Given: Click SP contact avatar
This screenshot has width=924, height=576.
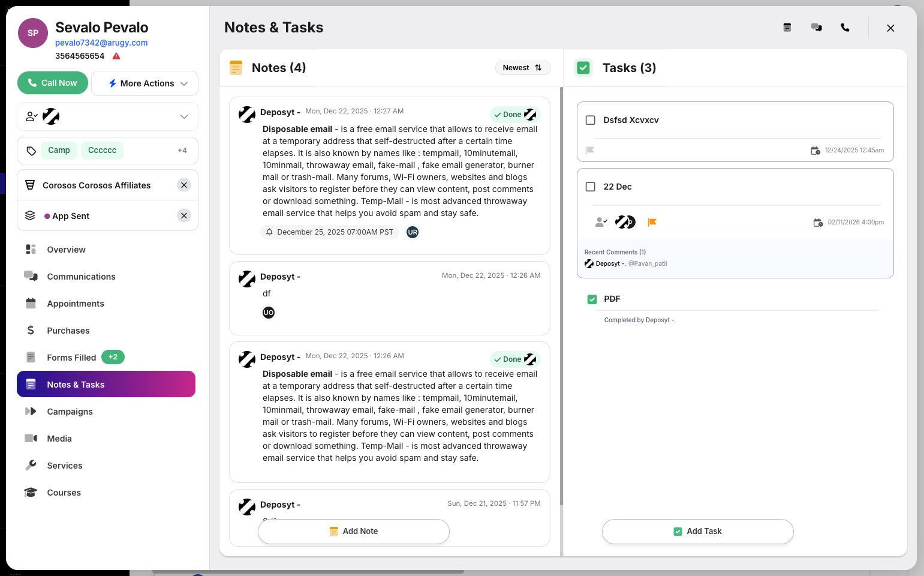Looking at the screenshot, I should pos(33,33).
